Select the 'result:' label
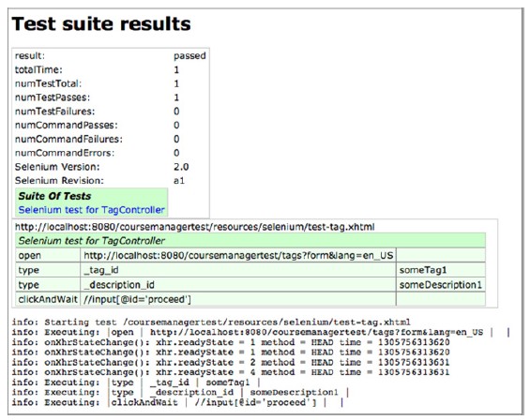 30,55
